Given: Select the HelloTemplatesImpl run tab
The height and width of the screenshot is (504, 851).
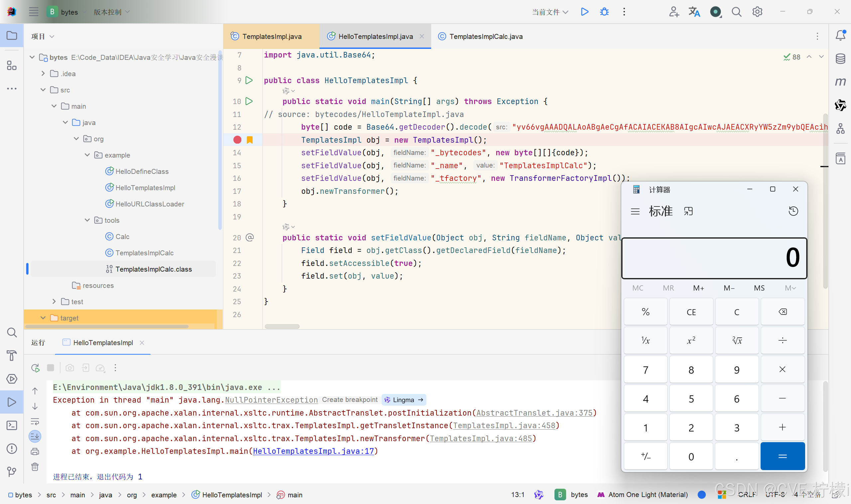Looking at the screenshot, I should 103,343.
